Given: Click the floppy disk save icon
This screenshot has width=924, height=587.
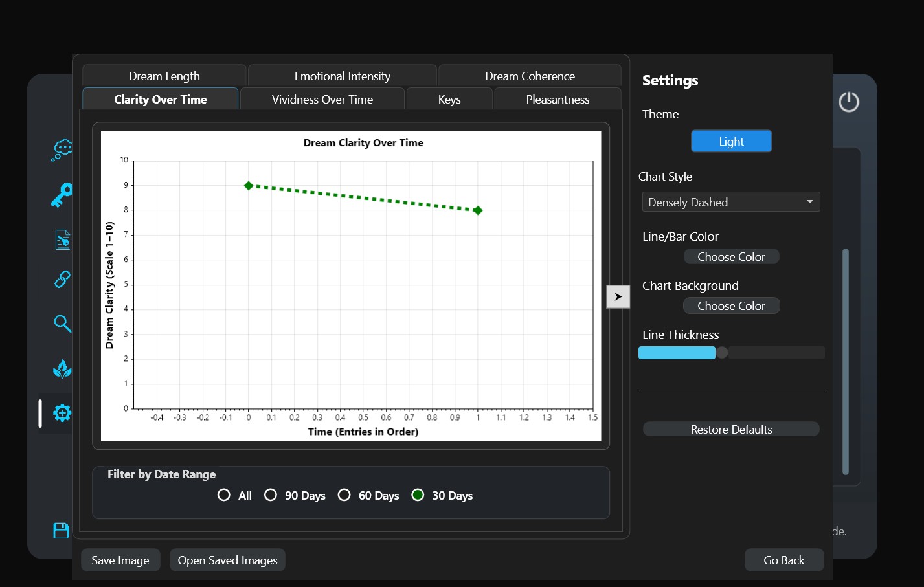Looking at the screenshot, I should click(61, 531).
